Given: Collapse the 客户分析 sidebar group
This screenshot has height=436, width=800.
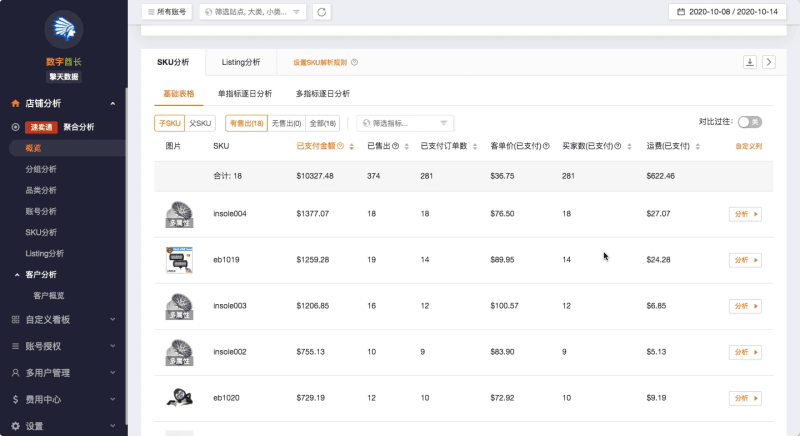Looking at the screenshot, I should 17,275.
